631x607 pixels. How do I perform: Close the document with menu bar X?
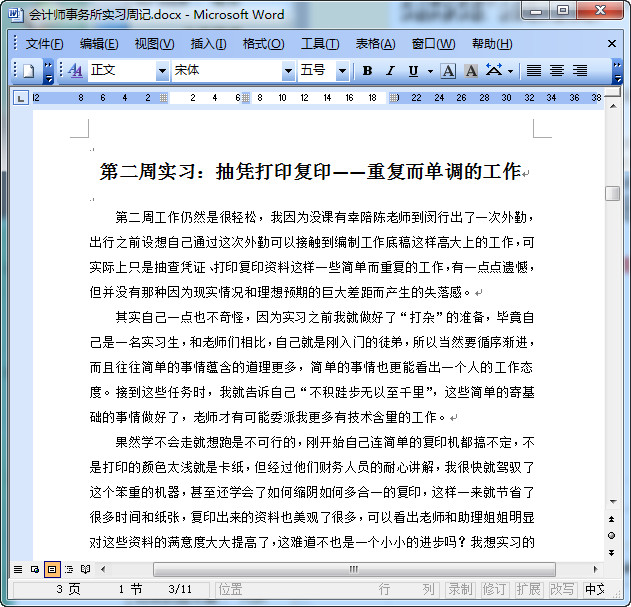612,43
